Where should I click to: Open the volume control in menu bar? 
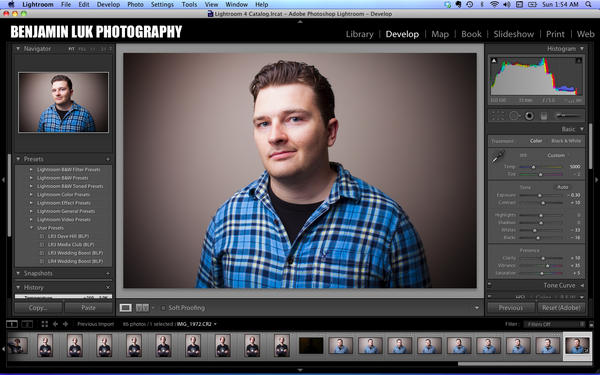pyautogui.click(x=507, y=5)
